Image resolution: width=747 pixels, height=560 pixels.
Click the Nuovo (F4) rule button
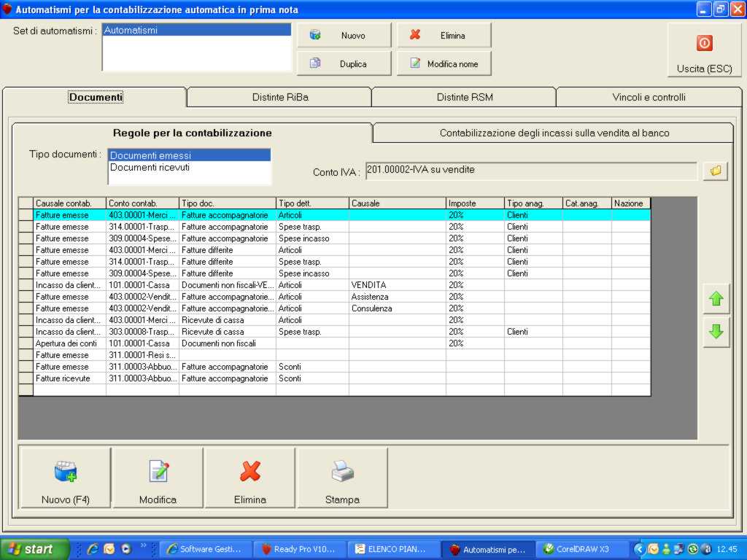coord(65,478)
